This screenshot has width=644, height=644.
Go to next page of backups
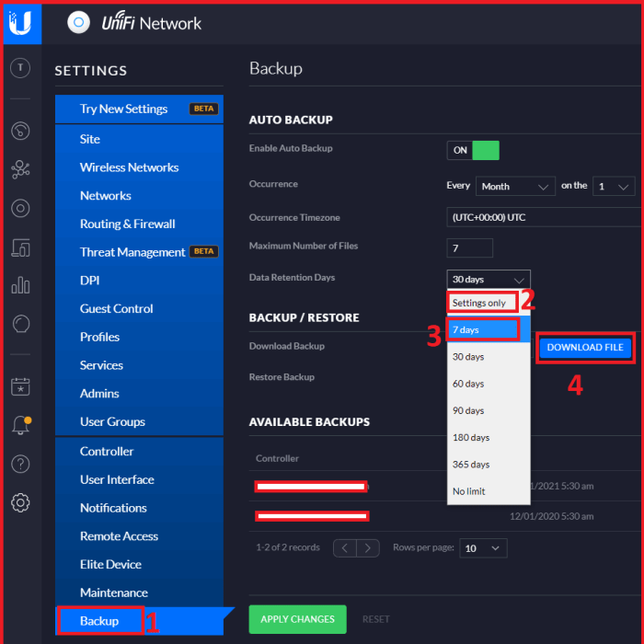tap(368, 548)
